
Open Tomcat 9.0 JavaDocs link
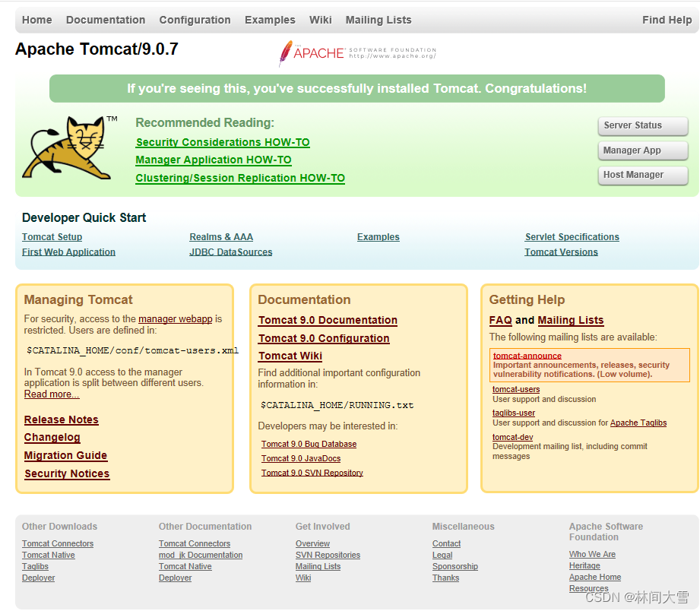301,459
